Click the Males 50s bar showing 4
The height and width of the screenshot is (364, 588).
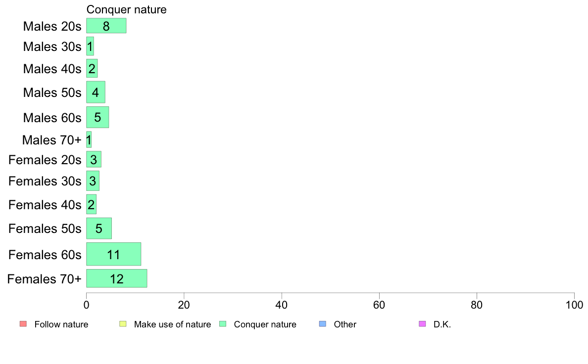coord(96,92)
